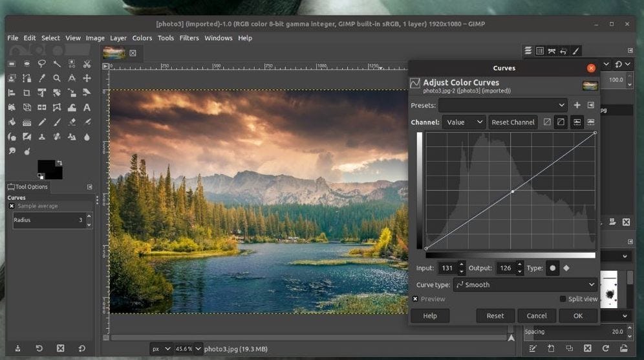Screen dimensions: 644x360
Task: Toggle the Preview checkbox in Curves
Action: tap(415, 299)
